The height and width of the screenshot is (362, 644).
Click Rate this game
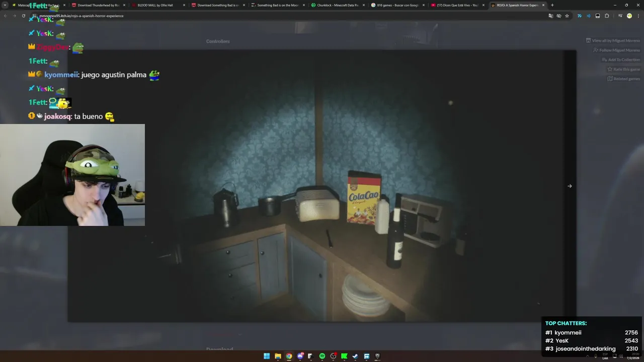click(x=623, y=69)
